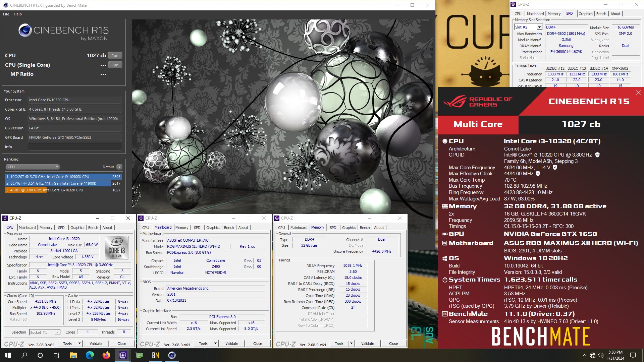Open taskbar Search magnifier
The height and width of the screenshot is (362, 644).
(x=24, y=355)
